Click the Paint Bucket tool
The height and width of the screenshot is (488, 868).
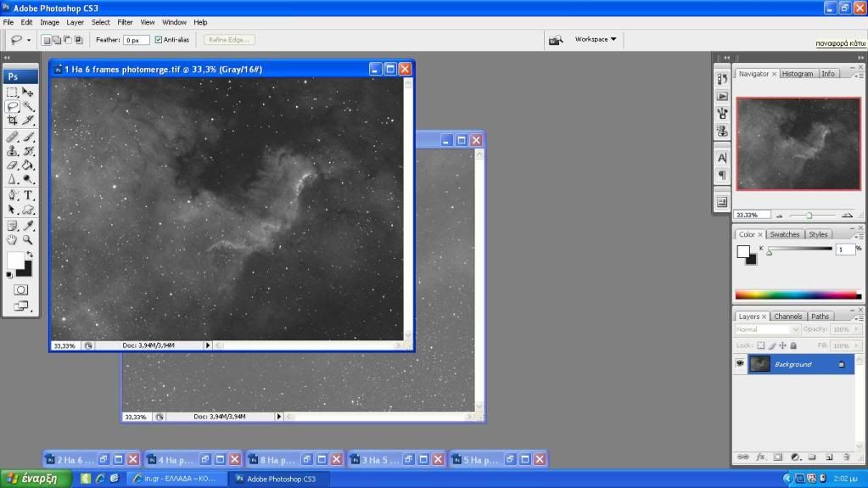point(28,165)
